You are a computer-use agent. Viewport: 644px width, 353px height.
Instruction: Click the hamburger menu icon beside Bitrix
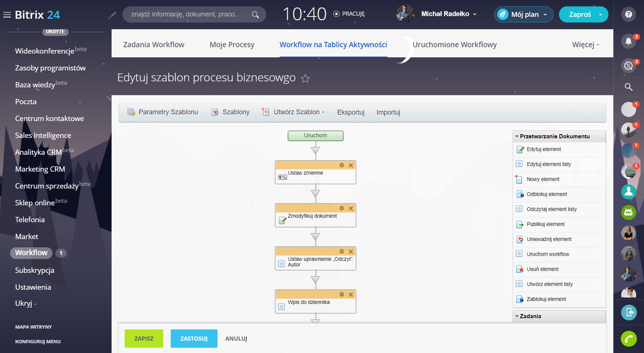point(7,15)
